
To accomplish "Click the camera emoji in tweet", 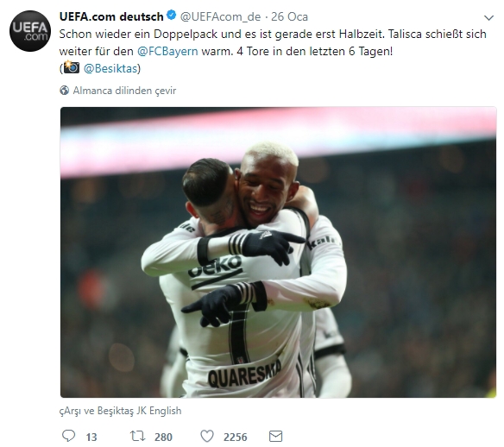I will (71, 67).
